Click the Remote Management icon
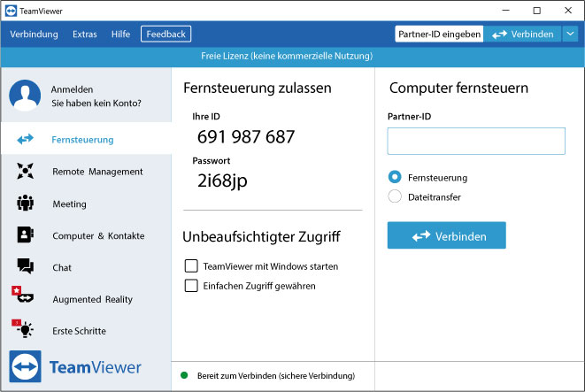The width and height of the screenshot is (585, 392). [26, 171]
